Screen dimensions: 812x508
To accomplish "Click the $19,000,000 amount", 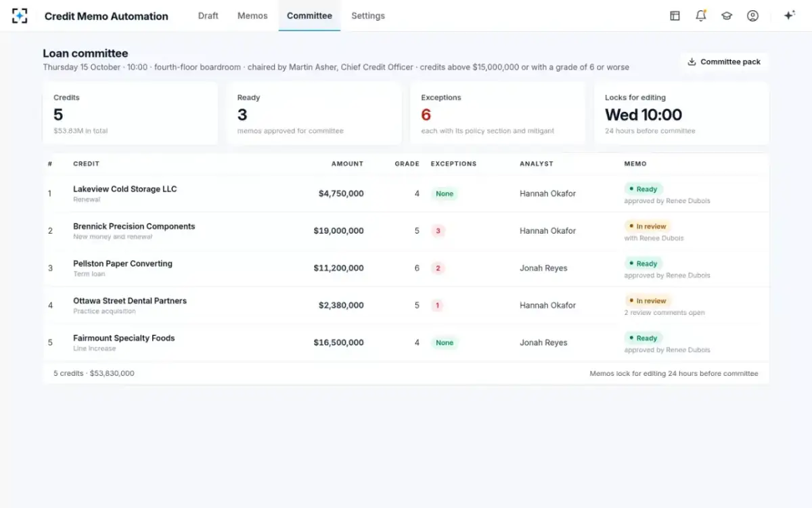I will [338, 231].
